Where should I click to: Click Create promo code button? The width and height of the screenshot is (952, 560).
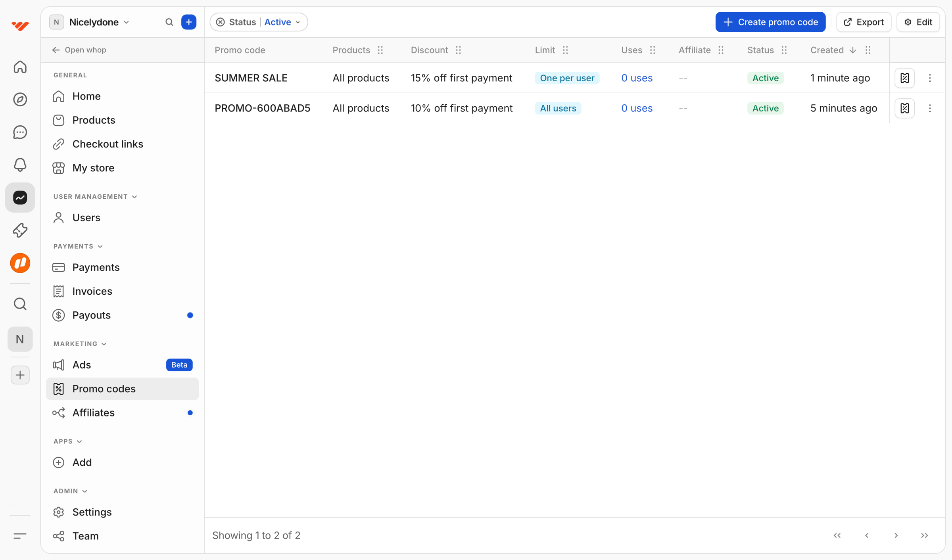[x=770, y=22]
